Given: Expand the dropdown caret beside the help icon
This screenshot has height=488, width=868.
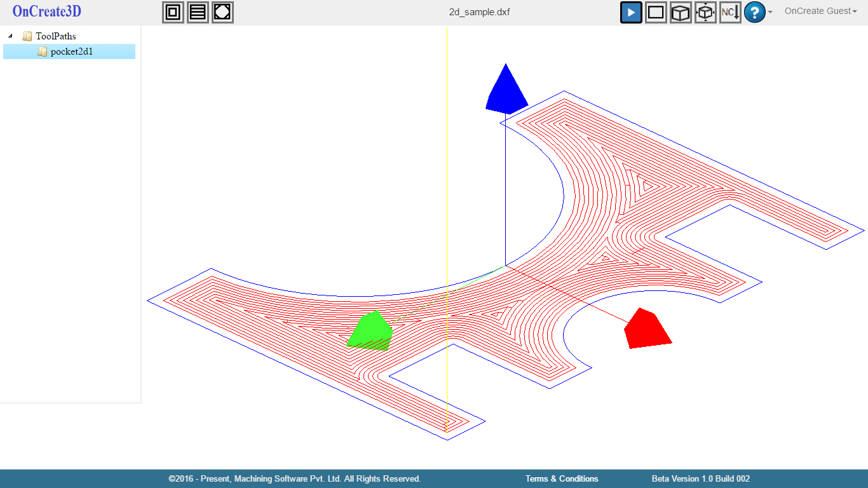Looking at the screenshot, I should click(x=770, y=12).
